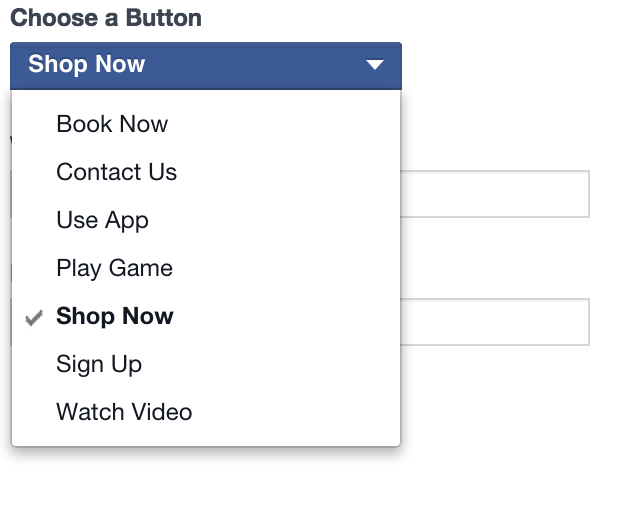Collapse the blue Shop Now dropdown header
This screenshot has width=636, height=518.
pos(206,66)
